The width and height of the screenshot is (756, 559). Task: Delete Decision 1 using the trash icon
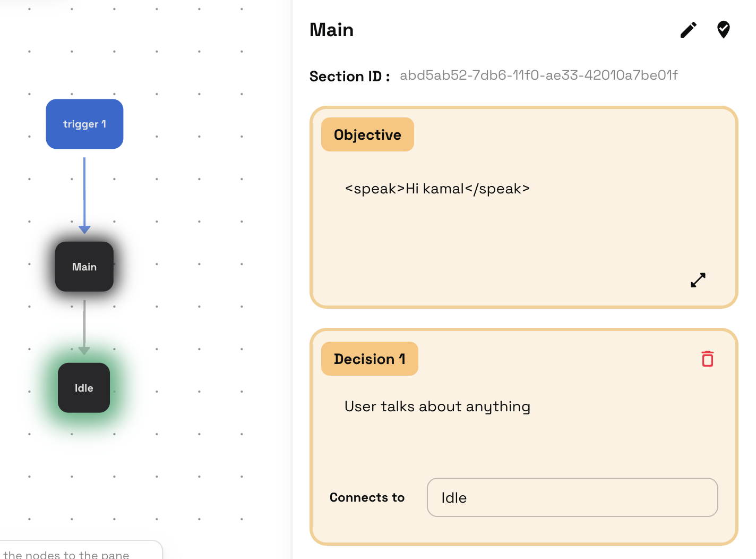coord(707,359)
